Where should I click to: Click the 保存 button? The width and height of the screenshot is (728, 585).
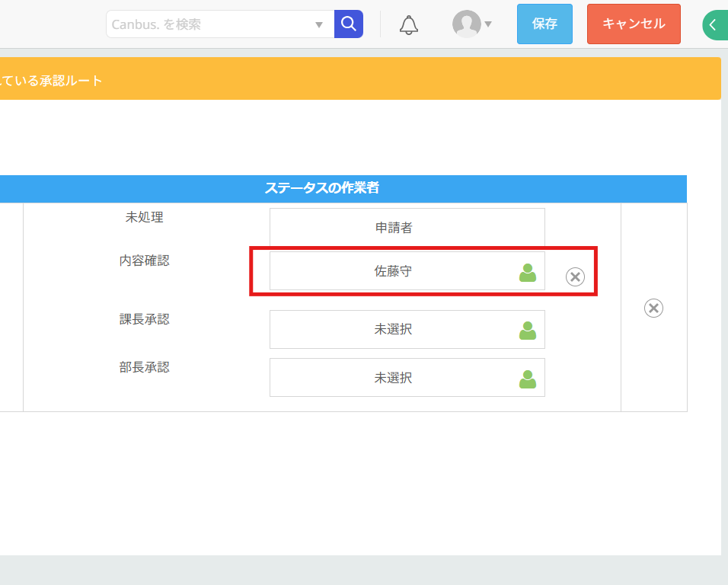544,24
